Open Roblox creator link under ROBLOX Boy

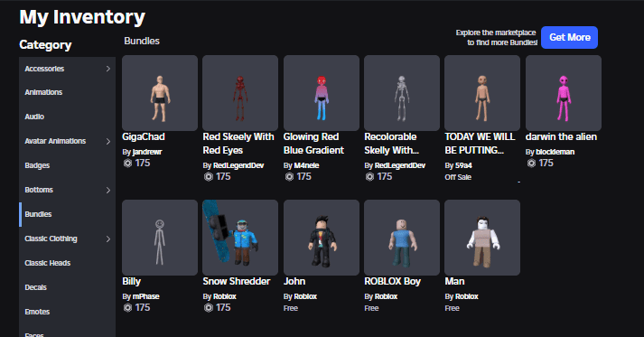[x=386, y=296]
